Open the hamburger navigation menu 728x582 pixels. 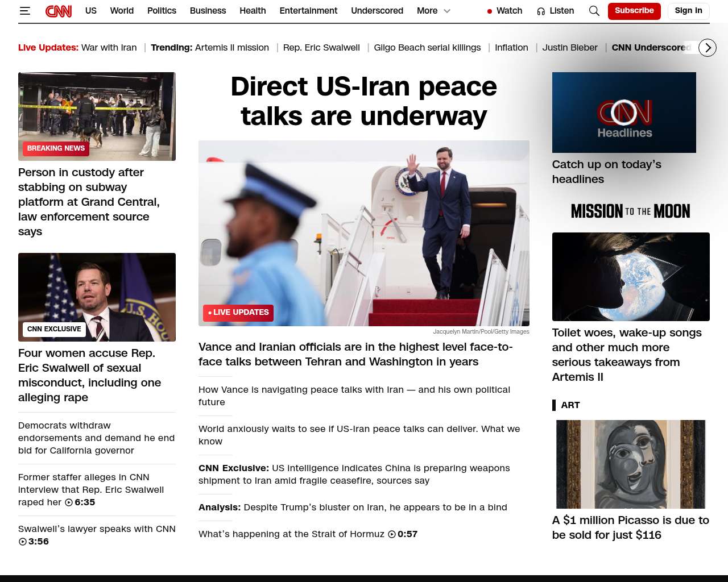[x=24, y=11]
